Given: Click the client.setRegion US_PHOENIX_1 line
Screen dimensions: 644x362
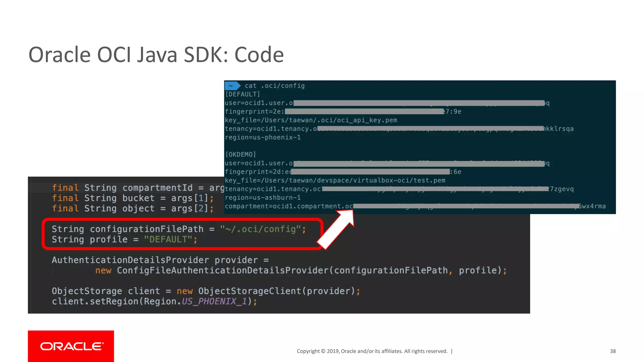Looking at the screenshot, I should [154, 301].
